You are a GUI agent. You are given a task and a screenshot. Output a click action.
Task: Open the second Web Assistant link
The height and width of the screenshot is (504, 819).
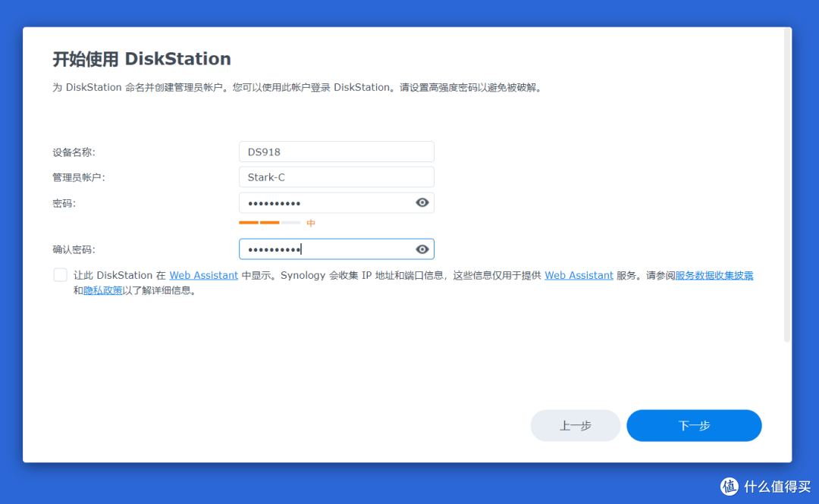pos(579,275)
